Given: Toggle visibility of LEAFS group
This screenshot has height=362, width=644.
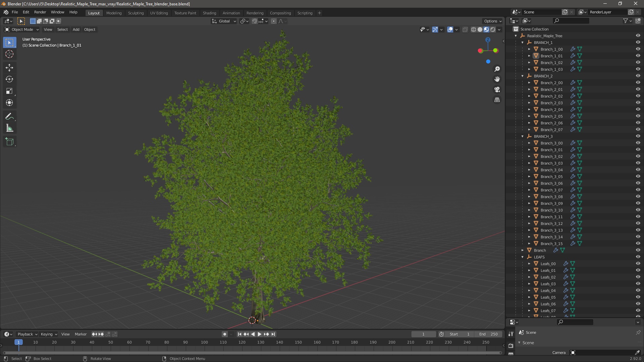Looking at the screenshot, I should coord(638,257).
